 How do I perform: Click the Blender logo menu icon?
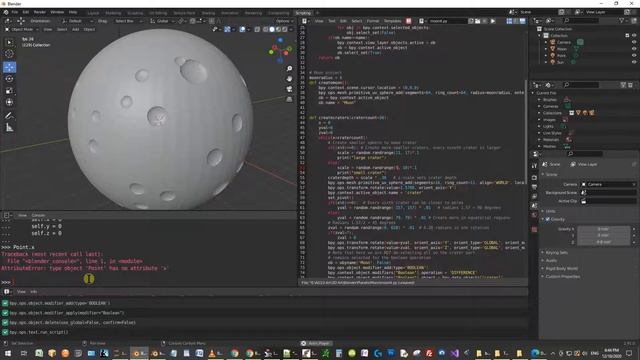pos(6,12)
